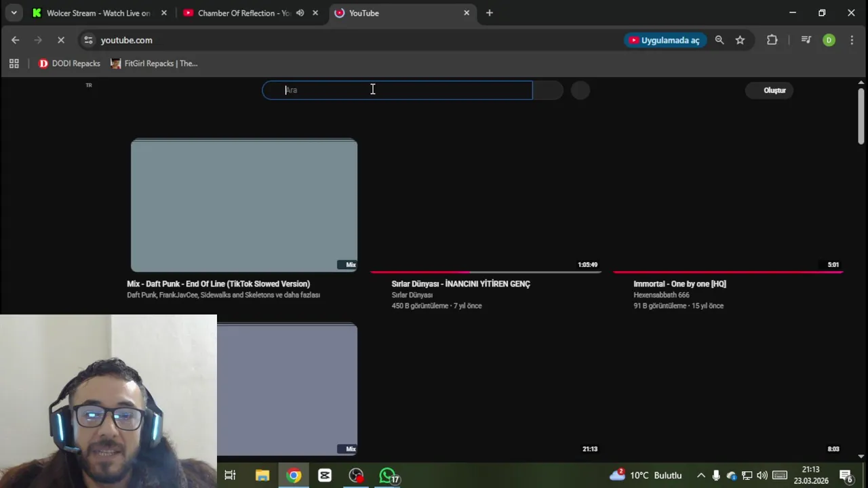Image resolution: width=868 pixels, height=488 pixels.
Task: Open Immortal - One by one [HQ] title
Action: click(679, 284)
